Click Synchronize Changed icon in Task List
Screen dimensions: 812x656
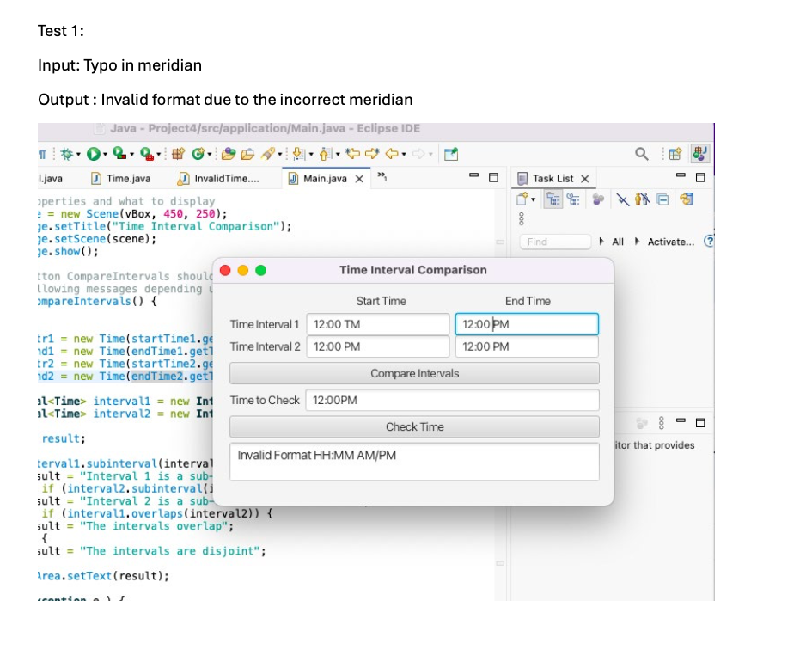[687, 200]
